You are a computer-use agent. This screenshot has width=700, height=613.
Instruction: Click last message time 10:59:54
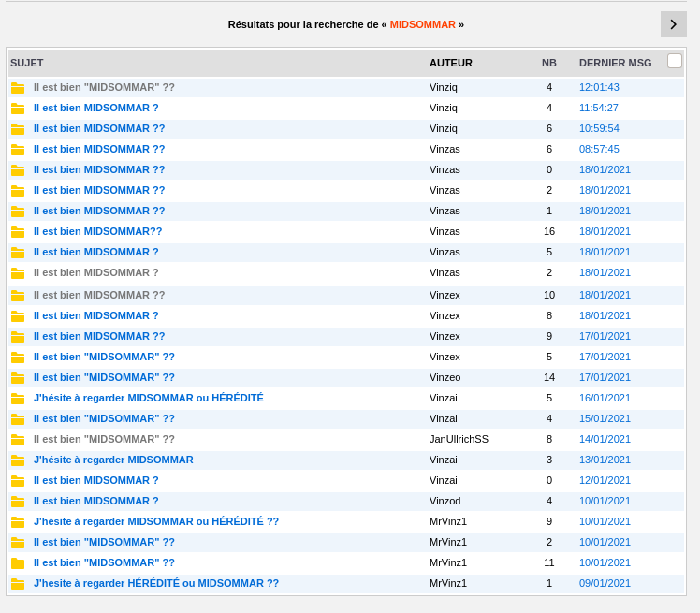coord(599,128)
